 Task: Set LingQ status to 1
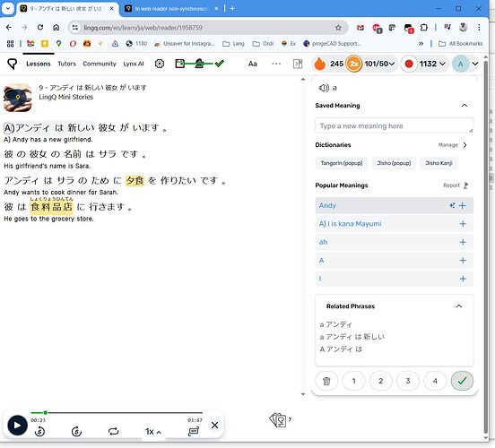point(353,381)
